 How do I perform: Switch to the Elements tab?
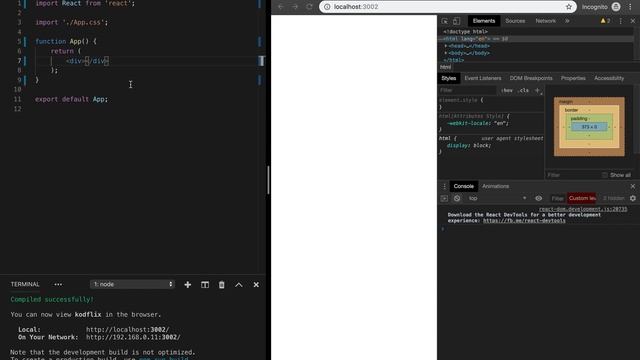[484, 21]
